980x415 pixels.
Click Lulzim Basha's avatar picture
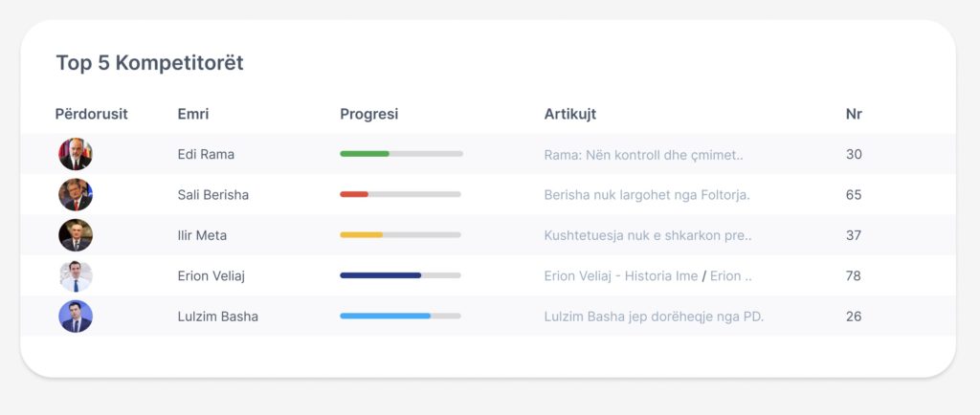76,317
